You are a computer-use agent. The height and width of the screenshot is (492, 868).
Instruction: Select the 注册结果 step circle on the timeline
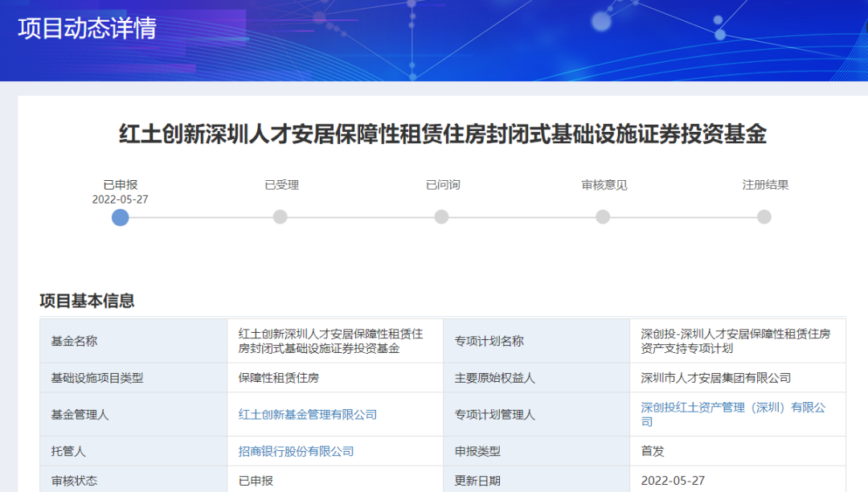point(764,217)
